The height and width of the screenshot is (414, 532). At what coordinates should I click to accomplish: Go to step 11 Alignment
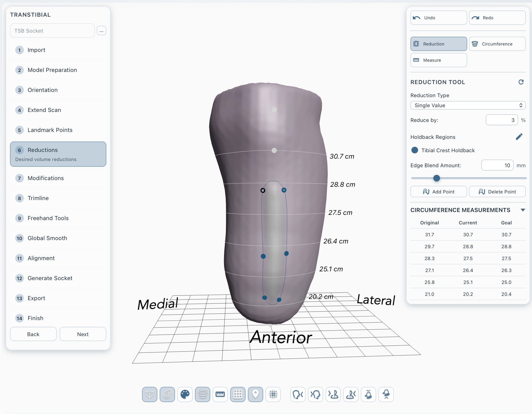tap(58, 258)
